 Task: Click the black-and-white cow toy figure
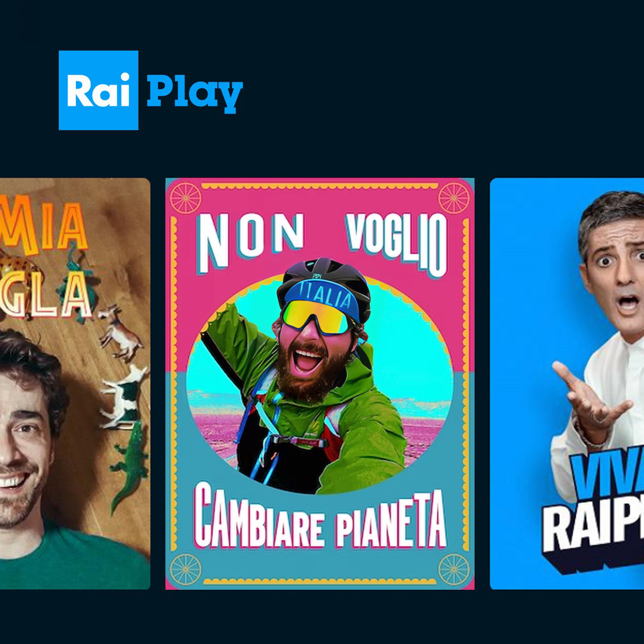tap(123, 398)
